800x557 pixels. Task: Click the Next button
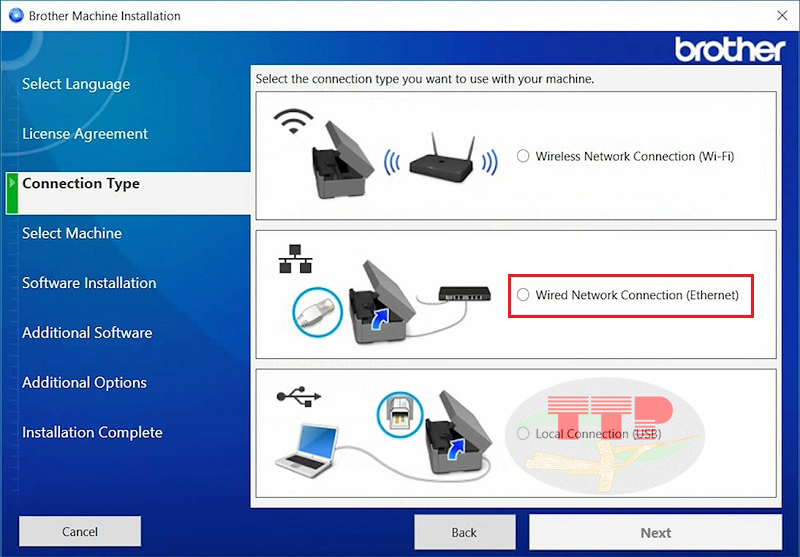tap(655, 533)
